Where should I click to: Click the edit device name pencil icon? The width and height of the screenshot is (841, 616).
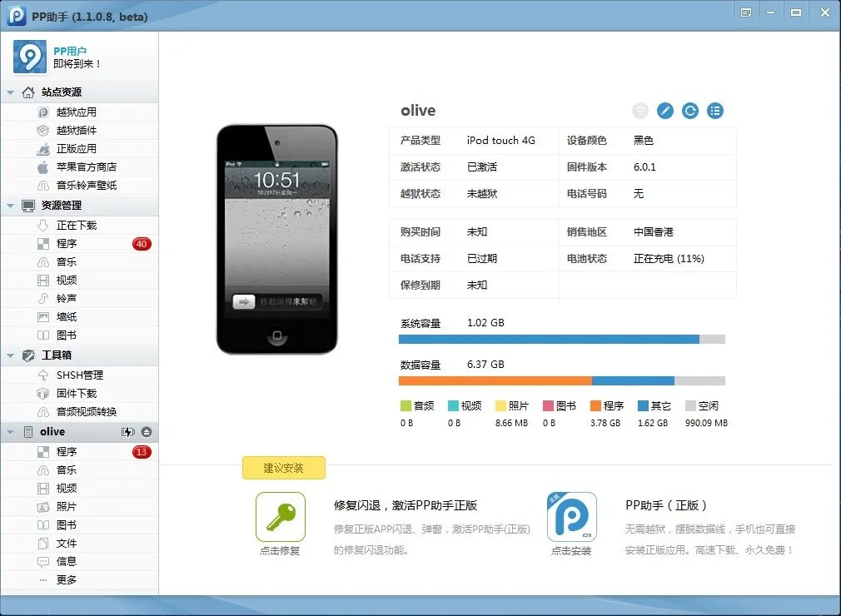tap(665, 111)
